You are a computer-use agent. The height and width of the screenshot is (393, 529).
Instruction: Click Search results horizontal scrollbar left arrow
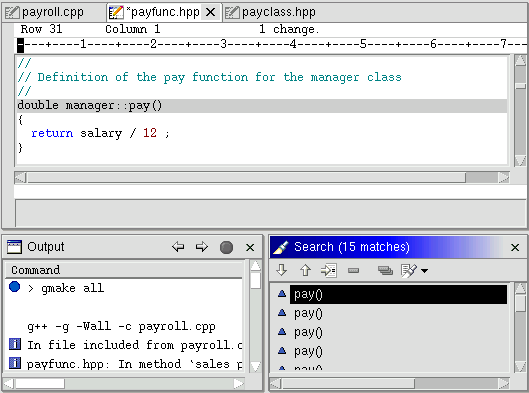click(x=276, y=384)
